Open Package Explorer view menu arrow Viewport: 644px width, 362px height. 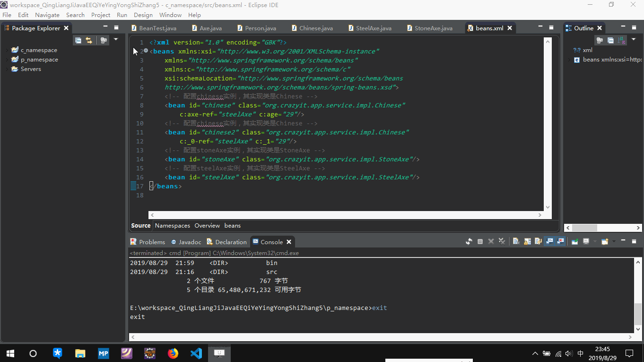point(116,39)
